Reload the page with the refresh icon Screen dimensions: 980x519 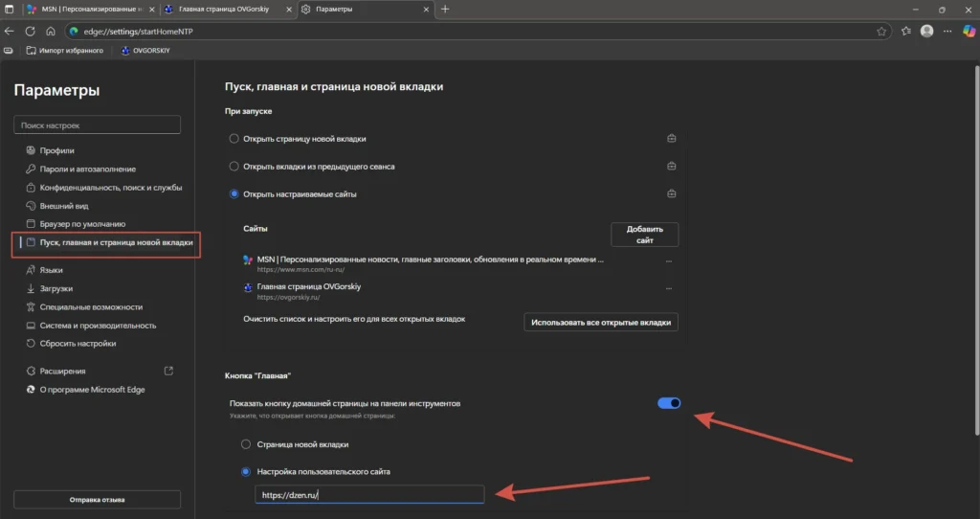[30, 32]
